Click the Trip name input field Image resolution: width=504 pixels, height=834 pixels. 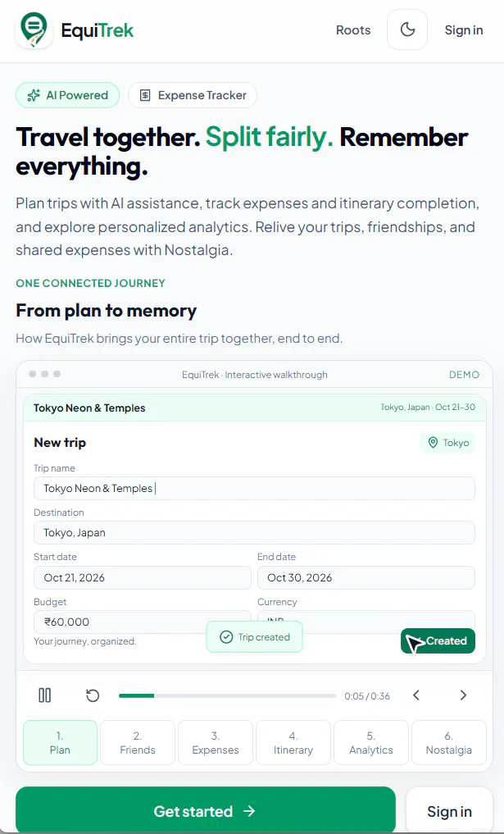pos(254,488)
